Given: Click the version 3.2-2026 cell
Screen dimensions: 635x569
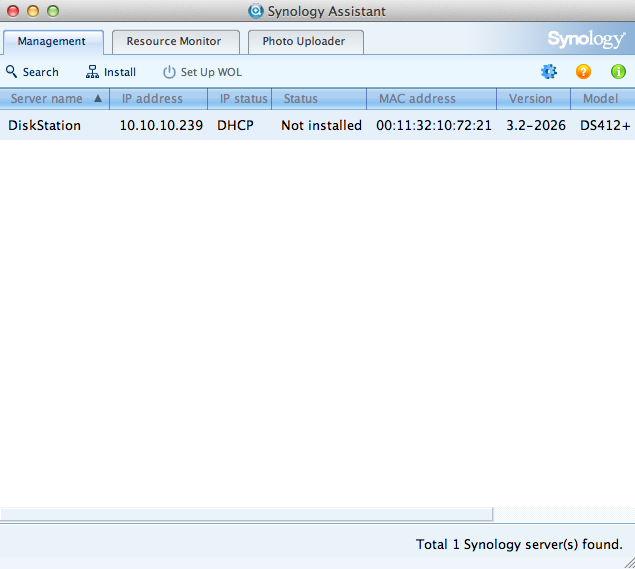Looking at the screenshot, I should (536, 126).
